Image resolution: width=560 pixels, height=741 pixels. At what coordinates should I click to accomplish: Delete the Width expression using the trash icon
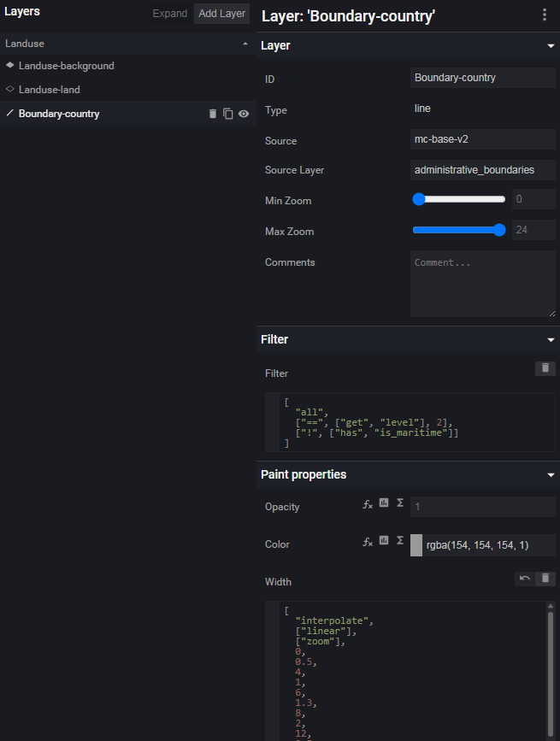545,579
